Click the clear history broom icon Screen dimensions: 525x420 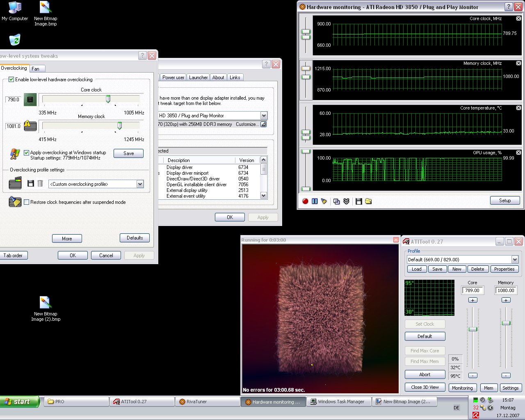click(x=324, y=201)
